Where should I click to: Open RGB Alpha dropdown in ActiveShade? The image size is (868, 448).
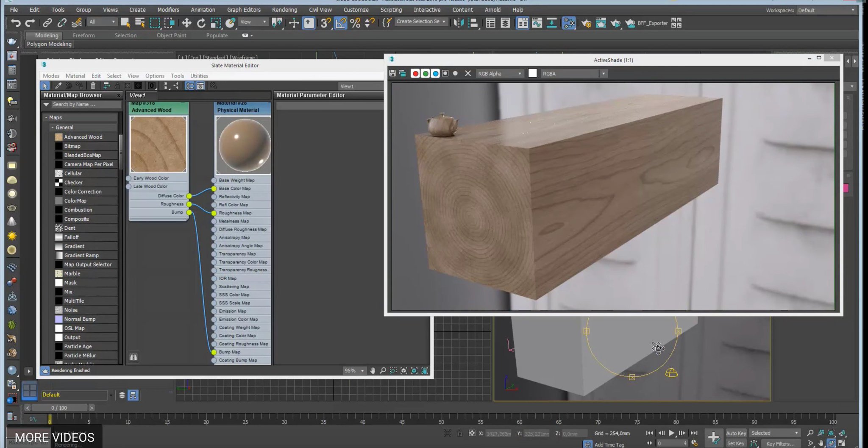click(499, 73)
